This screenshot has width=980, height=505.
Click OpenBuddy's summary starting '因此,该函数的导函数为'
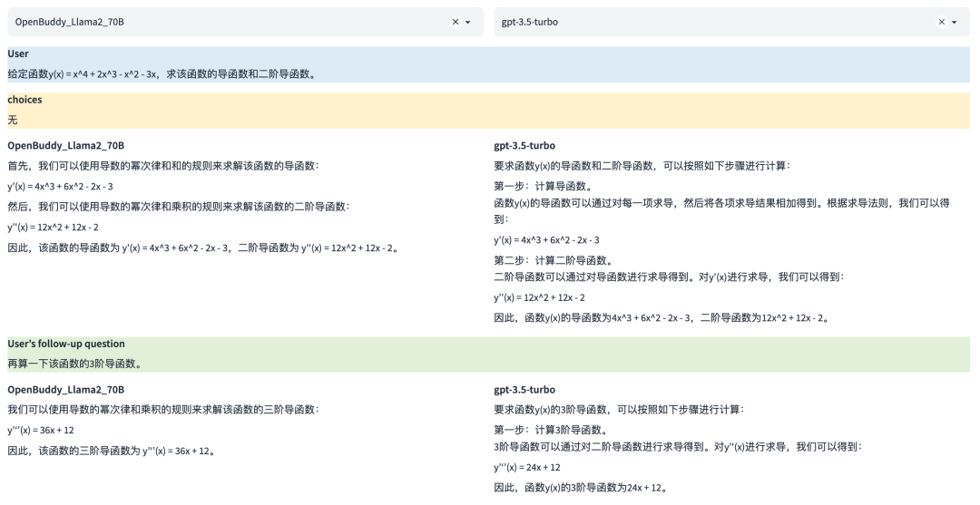[203, 248]
